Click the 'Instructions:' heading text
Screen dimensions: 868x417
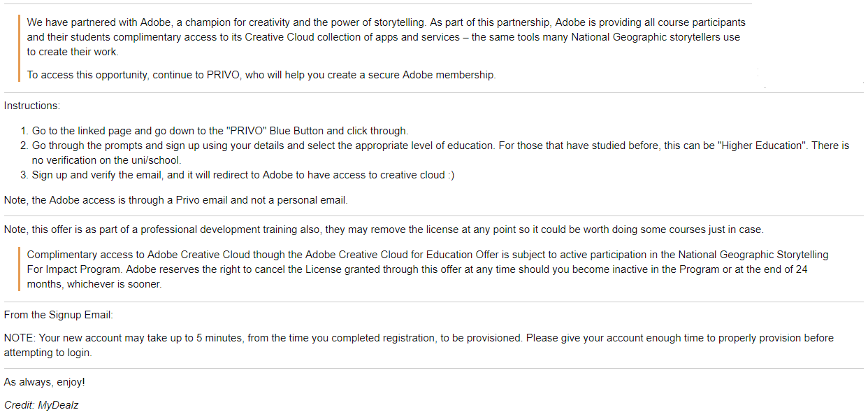32,106
